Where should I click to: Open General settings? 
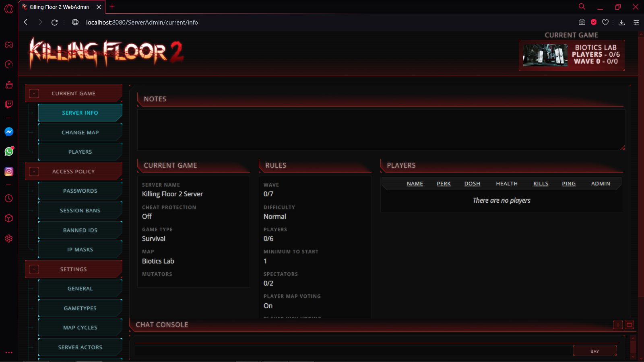tap(80, 289)
